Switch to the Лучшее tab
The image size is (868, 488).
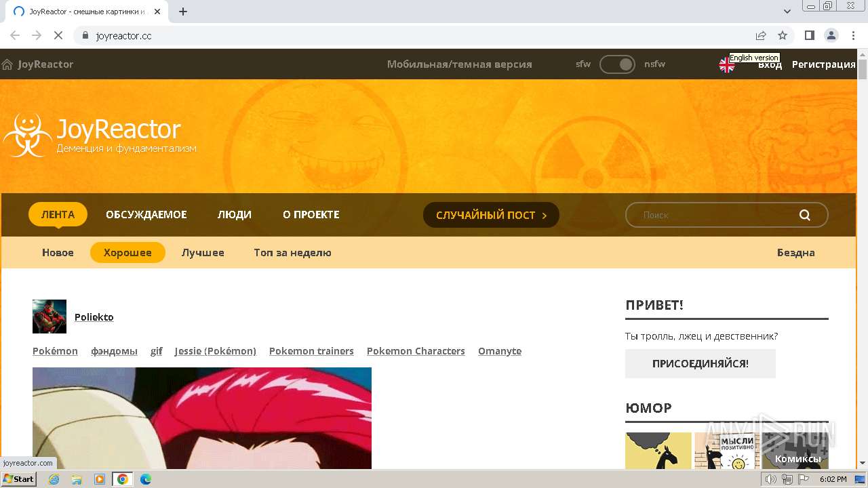pos(203,252)
